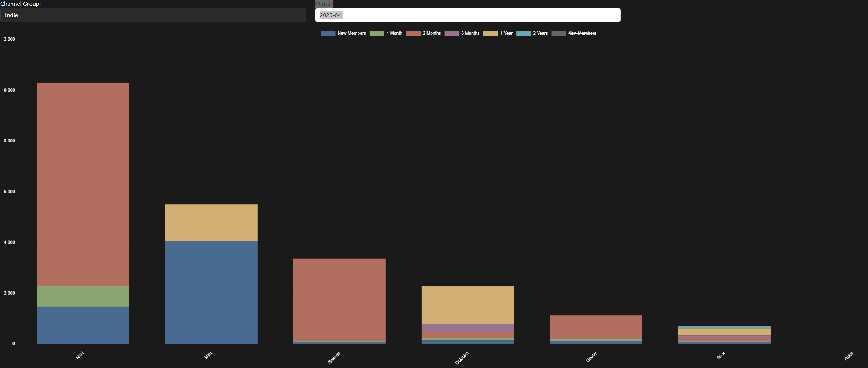Toggle 6 Months legend entry
868x368 pixels.
pos(470,33)
